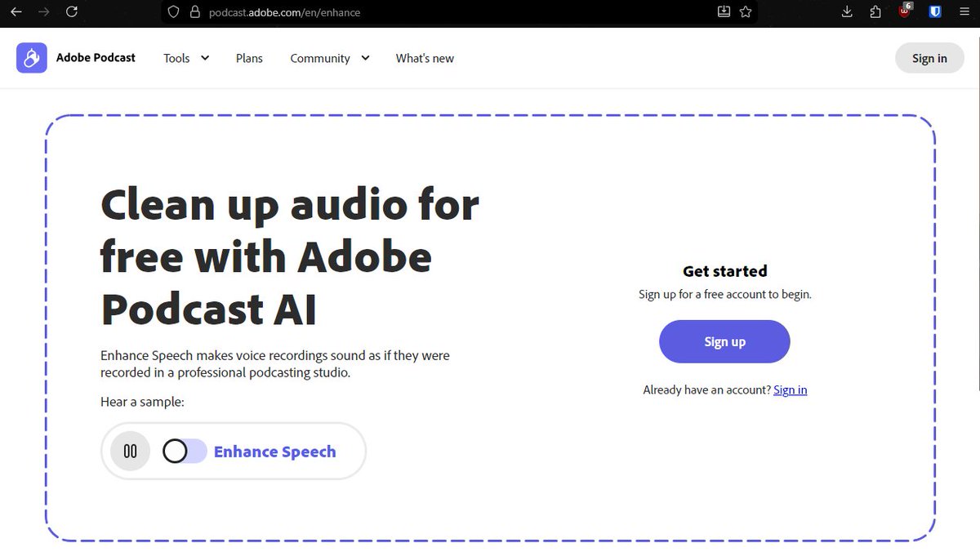The image size is (980, 552).
Task: Click the uBlock Origin extension icon
Action: click(x=905, y=11)
